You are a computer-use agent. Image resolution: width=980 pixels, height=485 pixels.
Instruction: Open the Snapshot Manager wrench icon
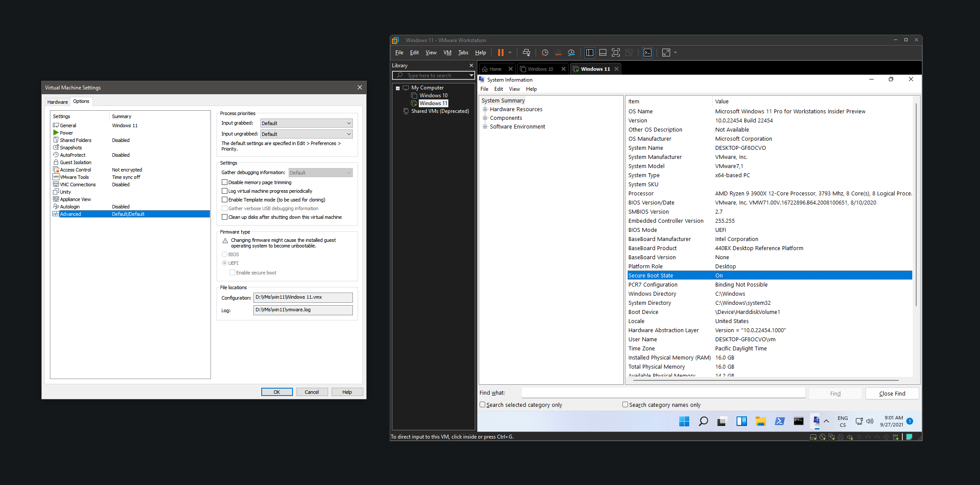(x=571, y=53)
